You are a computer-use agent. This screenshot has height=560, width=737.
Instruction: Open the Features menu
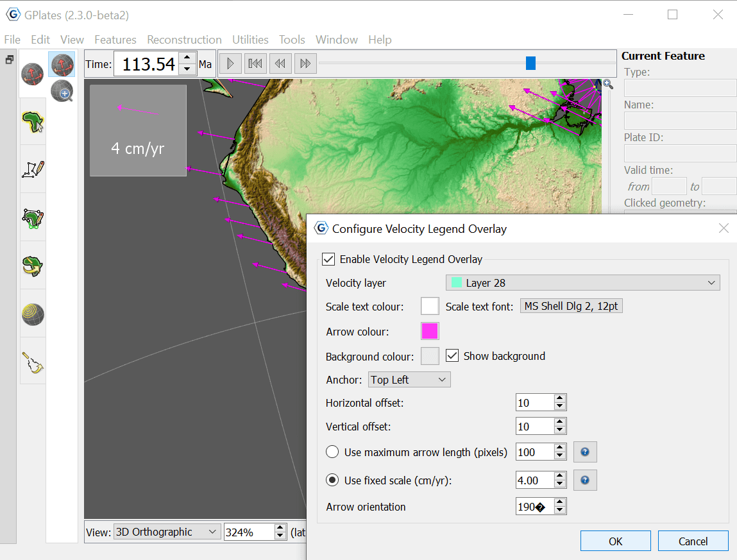tap(115, 40)
